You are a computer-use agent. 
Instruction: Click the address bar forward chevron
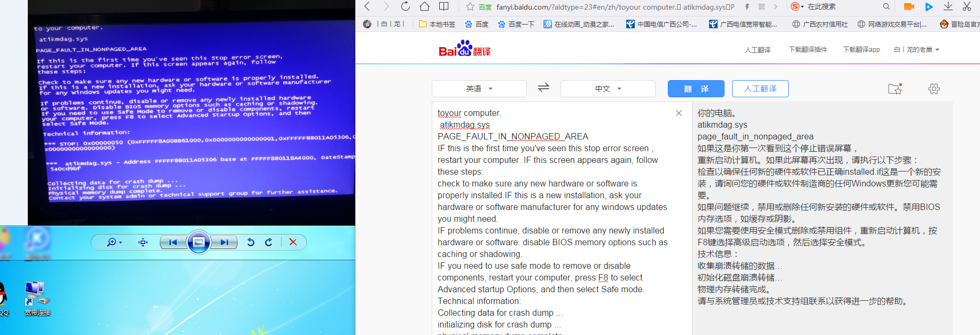coord(776,7)
